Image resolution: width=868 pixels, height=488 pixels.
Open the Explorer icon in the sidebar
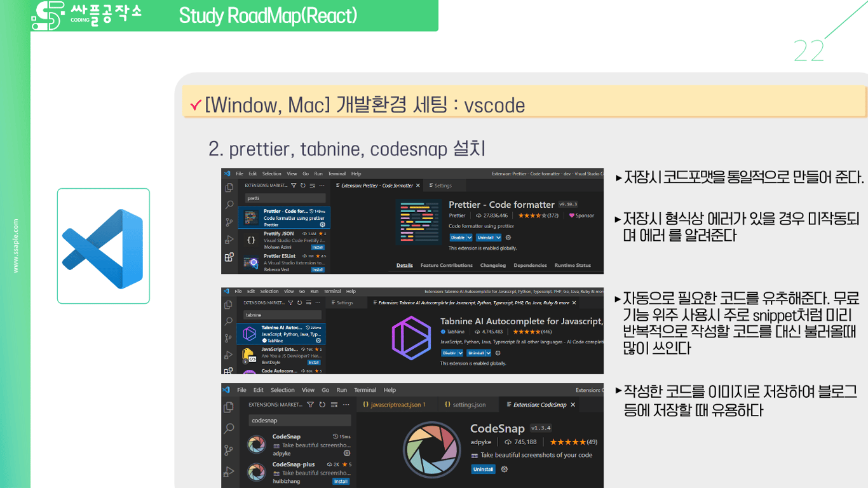click(x=229, y=187)
